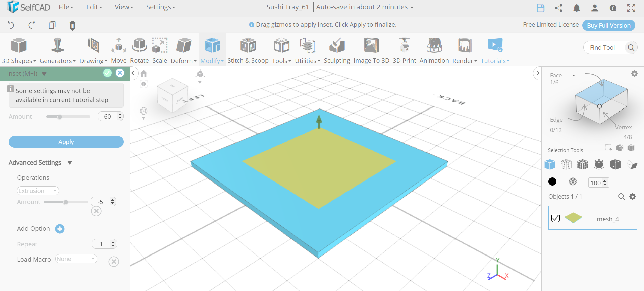644x291 pixels.
Task: Open the Tutorials dropdown
Action: pyautogui.click(x=495, y=50)
